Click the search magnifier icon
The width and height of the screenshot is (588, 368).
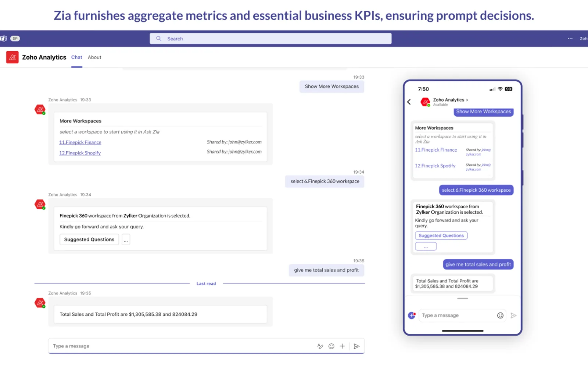(x=159, y=38)
